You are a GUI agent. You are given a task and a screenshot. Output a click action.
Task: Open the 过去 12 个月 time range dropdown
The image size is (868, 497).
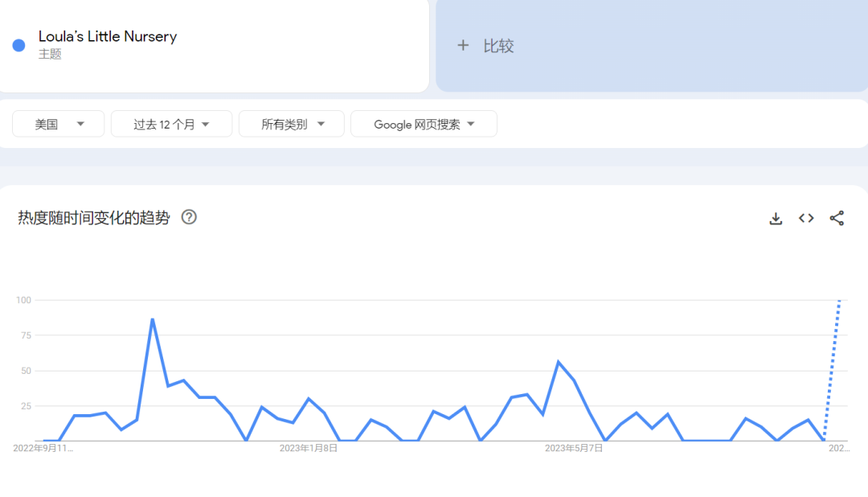(172, 124)
